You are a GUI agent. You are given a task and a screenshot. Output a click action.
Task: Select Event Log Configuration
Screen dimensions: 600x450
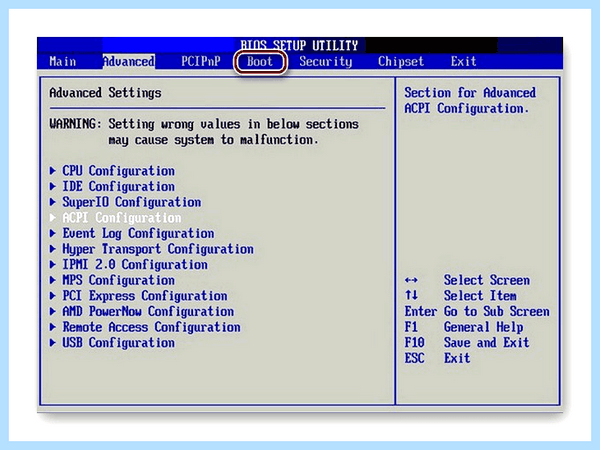point(139,233)
